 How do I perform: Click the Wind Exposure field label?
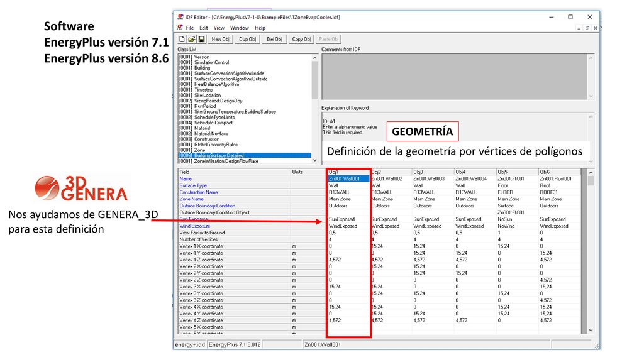[195, 226]
